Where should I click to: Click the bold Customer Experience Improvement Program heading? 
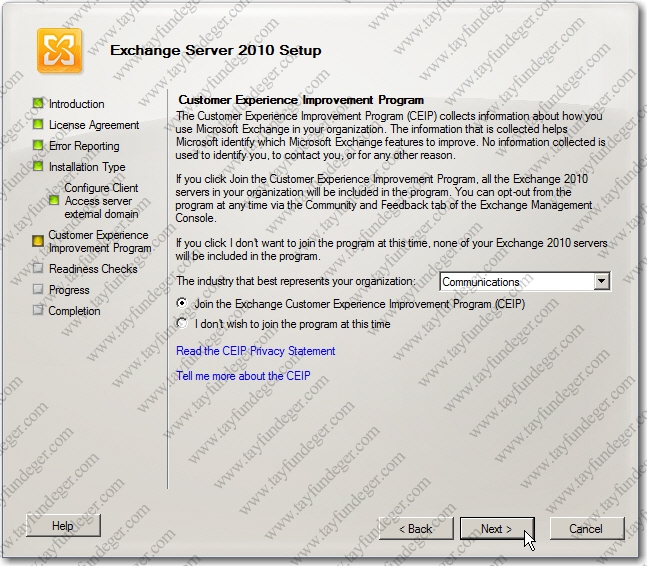coord(301,100)
